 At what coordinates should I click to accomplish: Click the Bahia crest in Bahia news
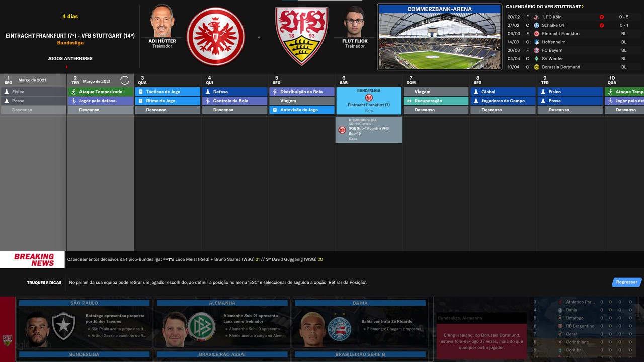pos(340,327)
